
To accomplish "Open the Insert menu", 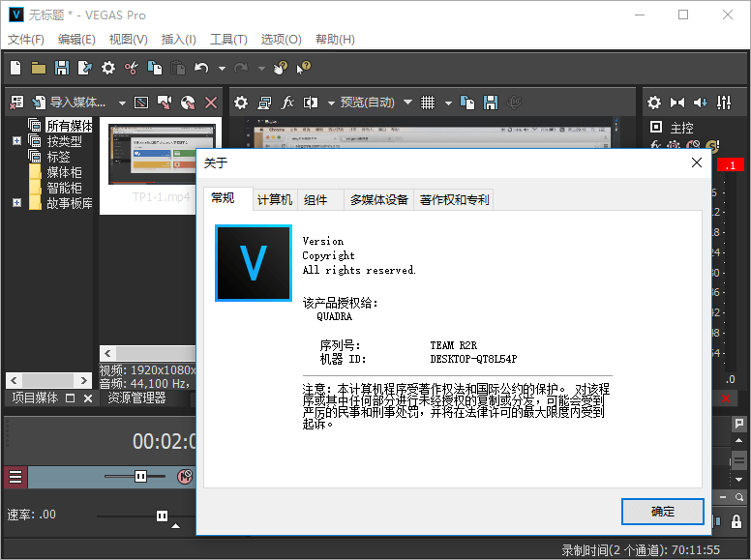I will pos(179,40).
